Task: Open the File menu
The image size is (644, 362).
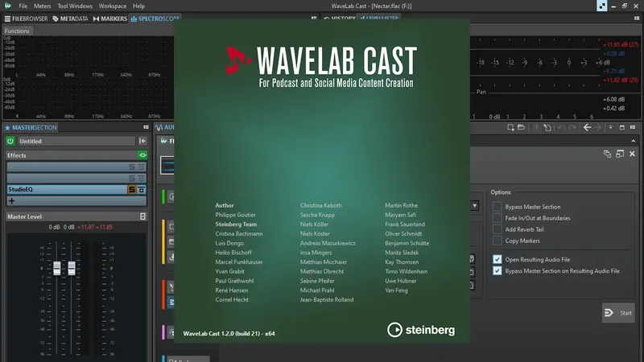Action: tap(23, 6)
